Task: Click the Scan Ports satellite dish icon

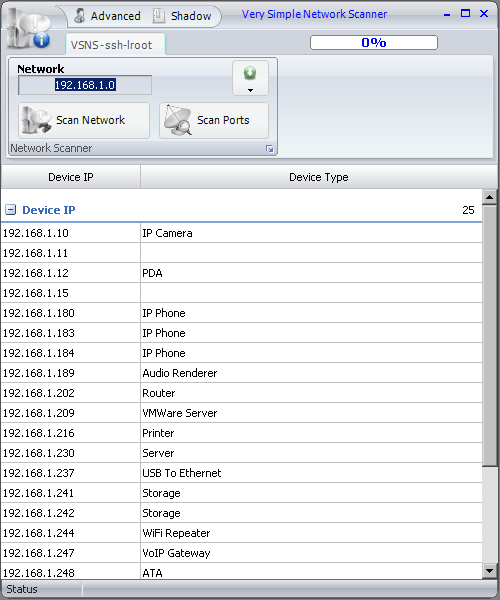Action: click(x=178, y=120)
